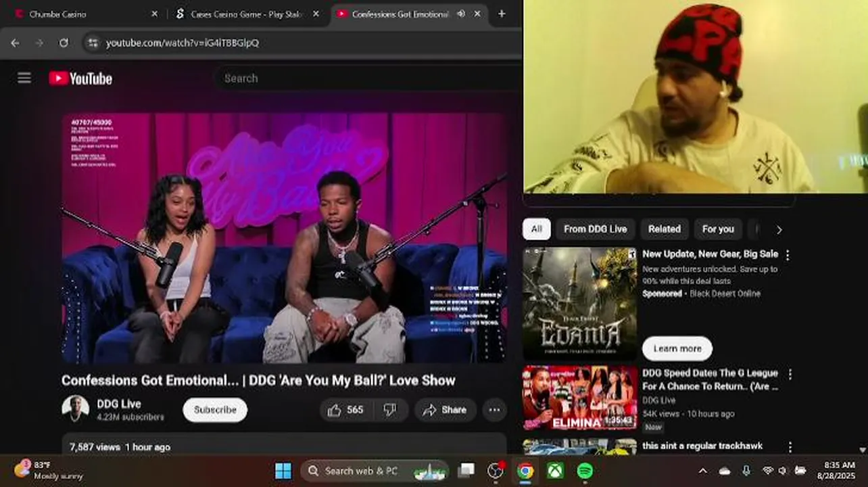Viewport: 868px width, 487px height.
Task: Go forward in browser history
Action: coord(39,43)
